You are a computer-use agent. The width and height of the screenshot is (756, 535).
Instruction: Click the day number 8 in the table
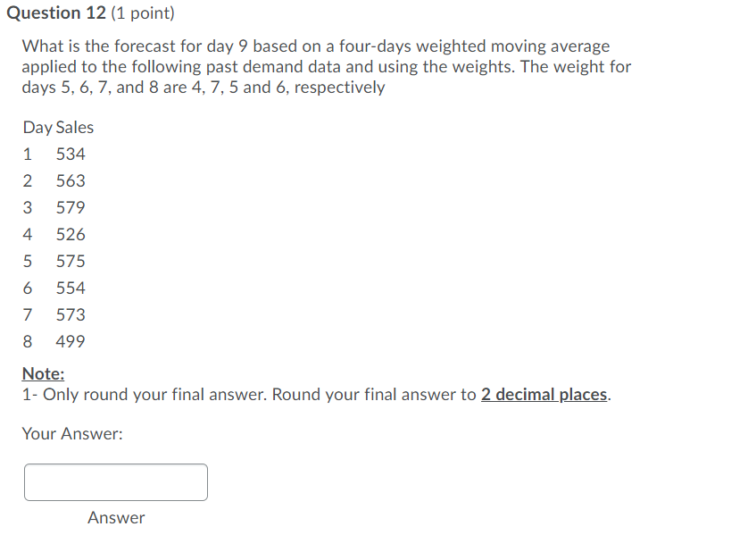(x=27, y=341)
